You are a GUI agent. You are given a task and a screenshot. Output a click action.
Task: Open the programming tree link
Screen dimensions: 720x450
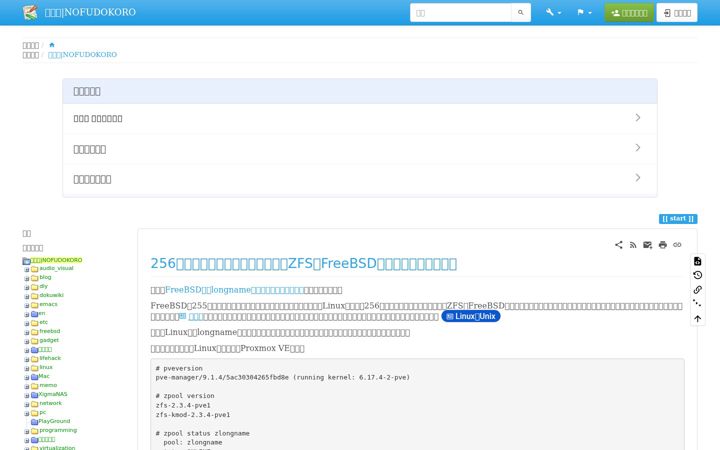click(58, 430)
